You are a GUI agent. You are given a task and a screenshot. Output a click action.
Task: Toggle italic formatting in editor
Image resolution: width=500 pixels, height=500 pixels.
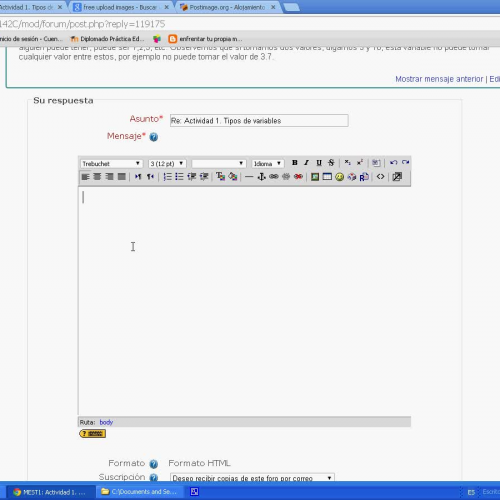[x=306, y=163]
